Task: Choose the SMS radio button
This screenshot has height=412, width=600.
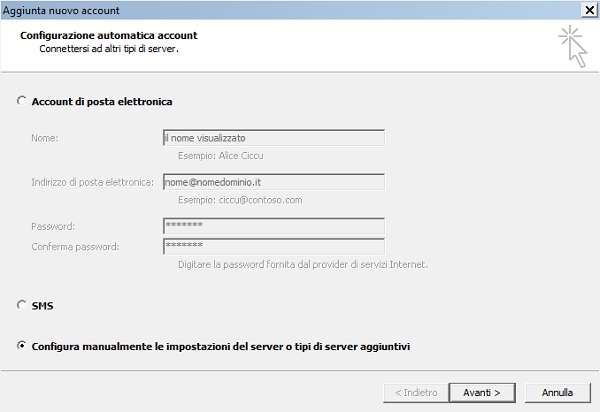Action: click(x=22, y=305)
